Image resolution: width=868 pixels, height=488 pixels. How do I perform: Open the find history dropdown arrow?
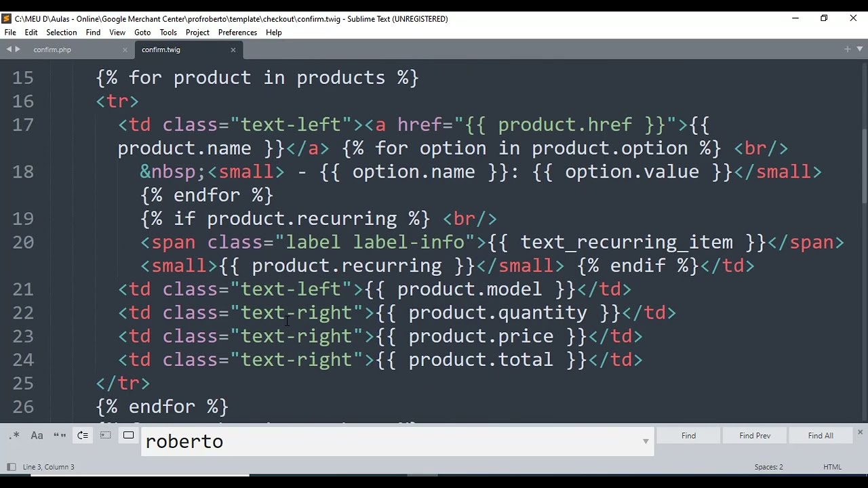tap(646, 442)
